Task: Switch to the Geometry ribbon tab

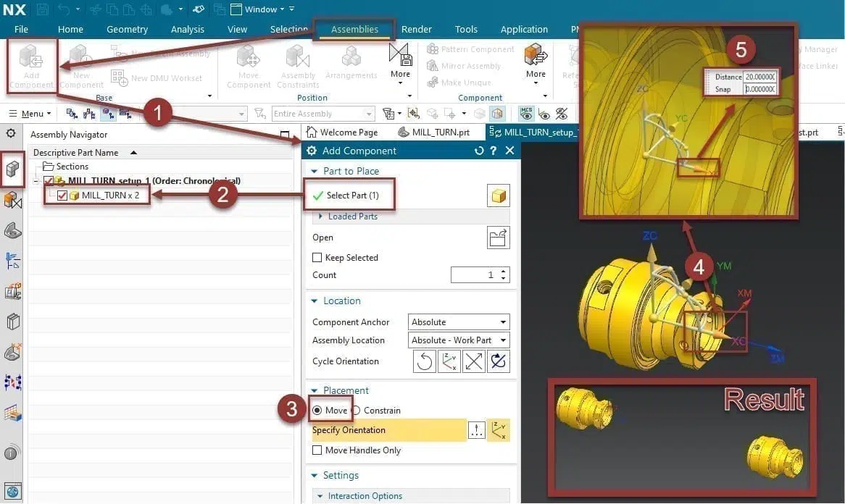Action: coord(127,29)
